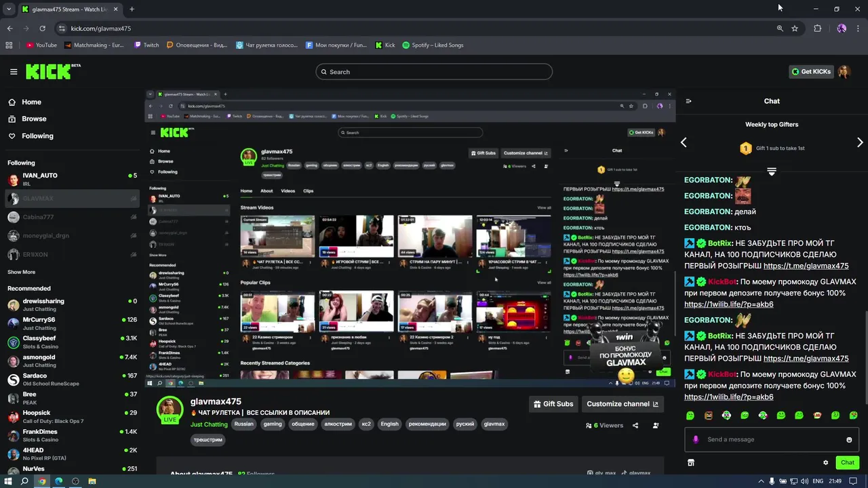Click the share icon next to Viewers
Viewport: 868px width, 488px height.
point(635,426)
